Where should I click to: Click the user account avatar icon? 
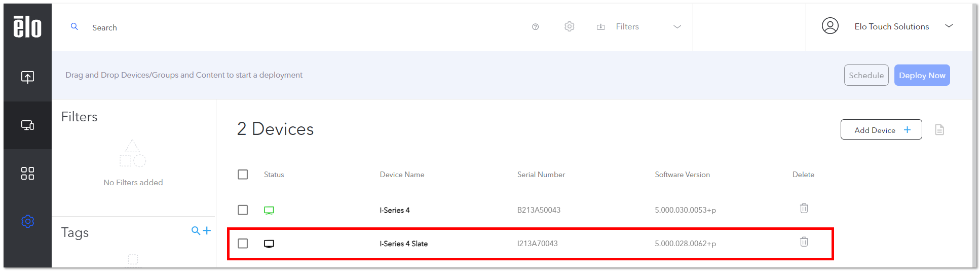click(830, 26)
